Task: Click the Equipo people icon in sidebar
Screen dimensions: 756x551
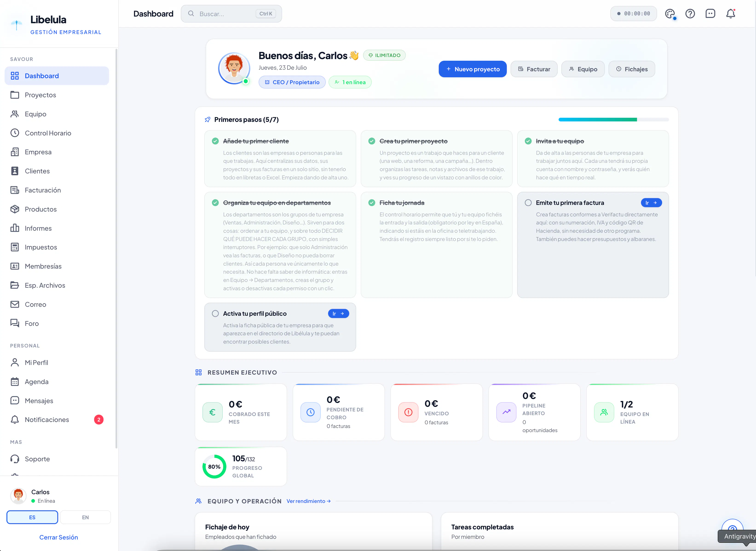Action: (x=15, y=114)
